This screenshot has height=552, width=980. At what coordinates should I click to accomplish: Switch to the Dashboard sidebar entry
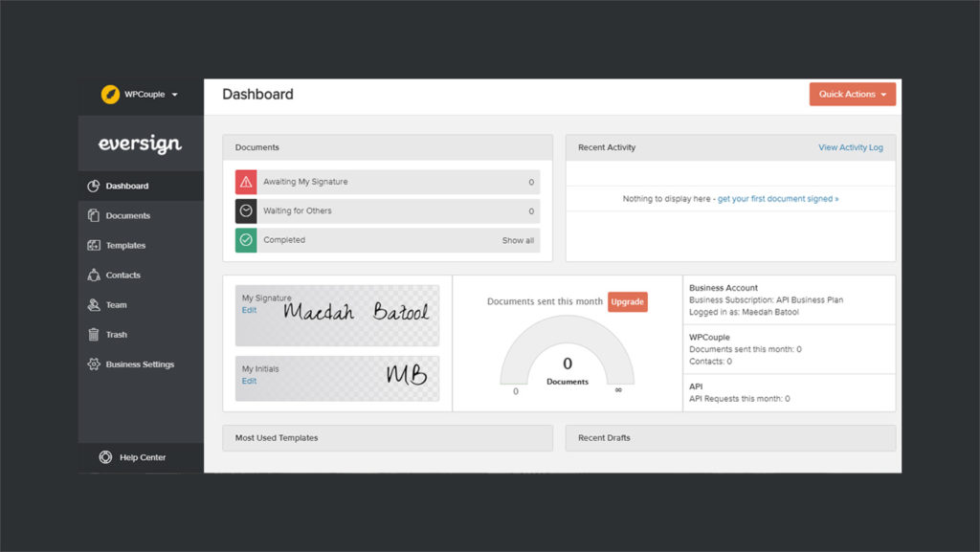click(126, 186)
